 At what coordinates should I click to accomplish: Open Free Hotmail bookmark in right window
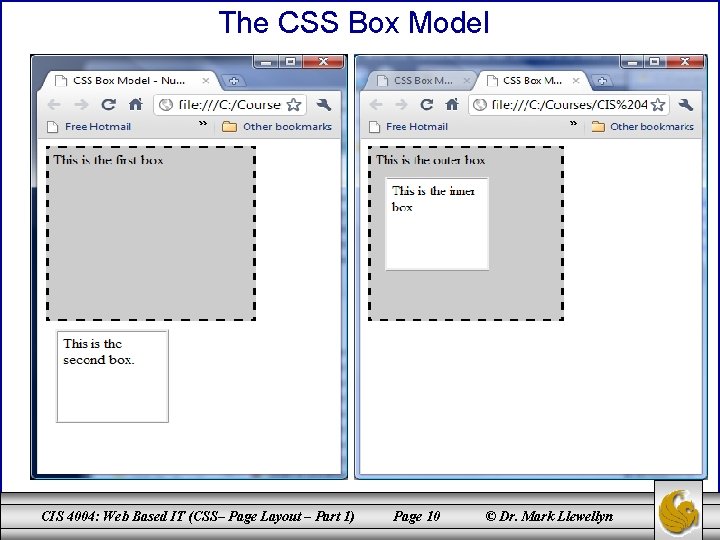pyautogui.click(x=409, y=127)
